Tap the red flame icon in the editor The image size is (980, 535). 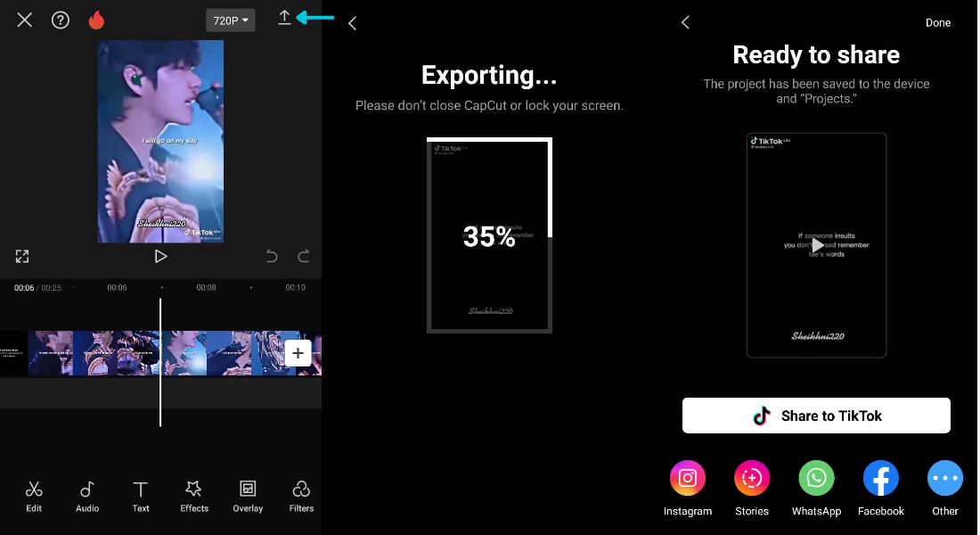96,20
